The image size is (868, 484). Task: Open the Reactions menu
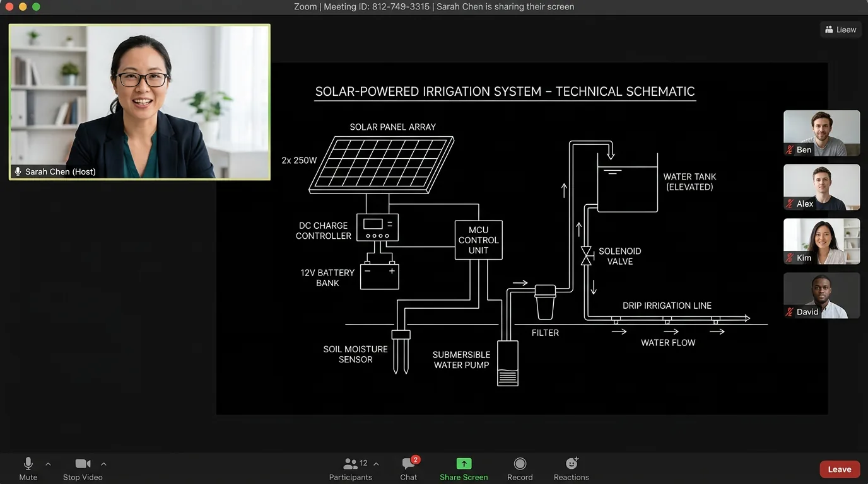[x=572, y=469]
